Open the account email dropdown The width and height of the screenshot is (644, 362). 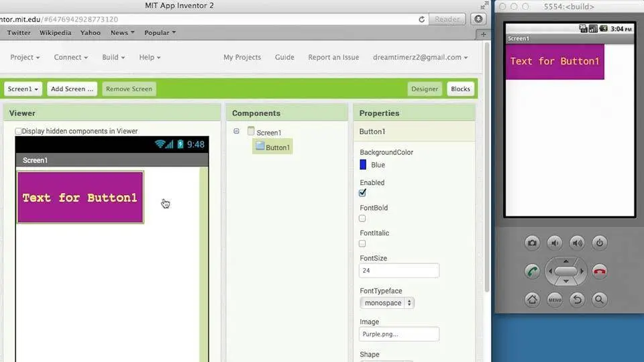420,57
